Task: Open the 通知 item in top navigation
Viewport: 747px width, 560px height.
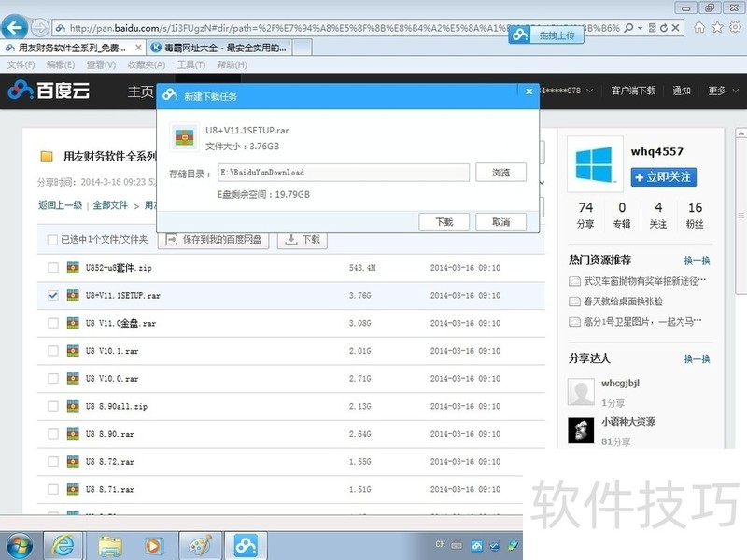Action: 681,91
